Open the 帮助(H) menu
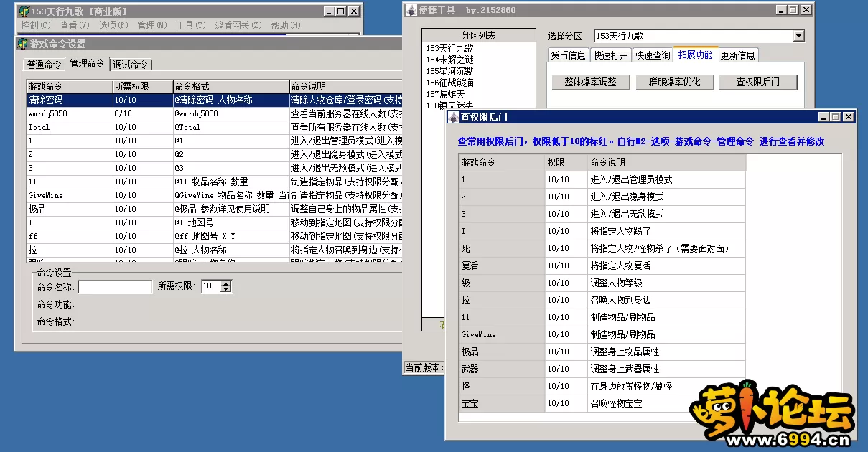The image size is (868, 452). click(286, 25)
